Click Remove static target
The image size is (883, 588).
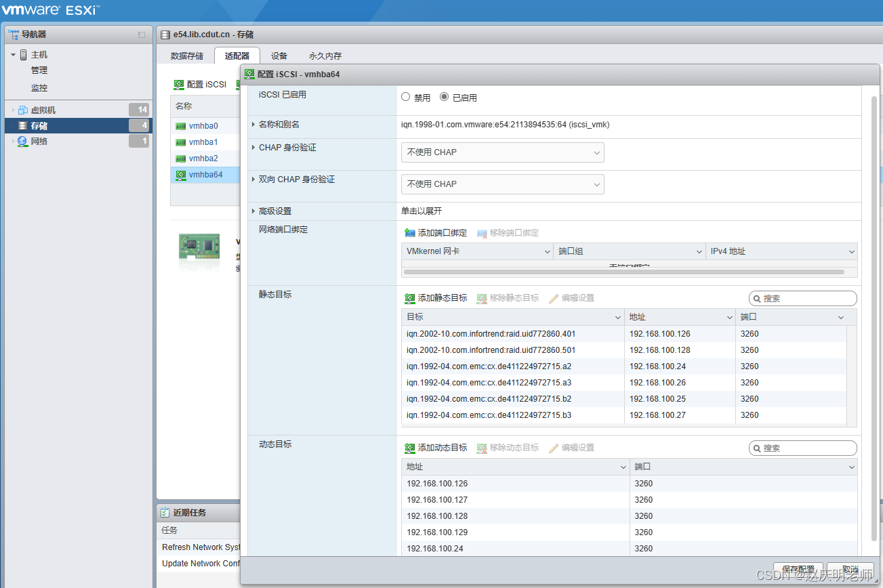508,298
